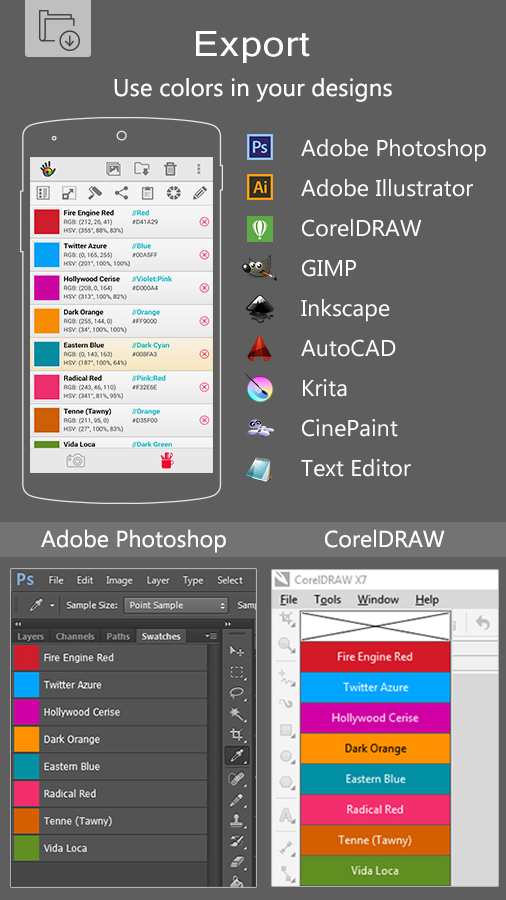Open the Layer menu in Photoshop
Image resolution: width=506 pixels, height=900 pixels.
pyautogui.click(x=158, y=580)
